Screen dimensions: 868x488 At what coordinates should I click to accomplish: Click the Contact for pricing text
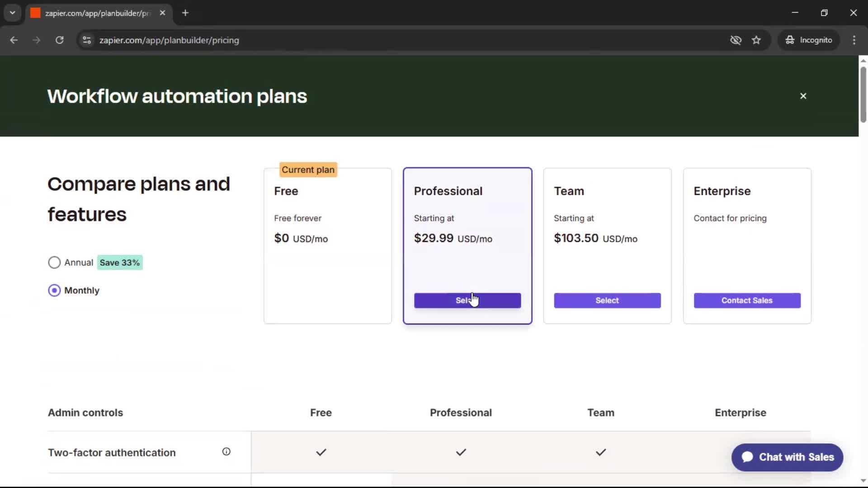coord(730,218)
